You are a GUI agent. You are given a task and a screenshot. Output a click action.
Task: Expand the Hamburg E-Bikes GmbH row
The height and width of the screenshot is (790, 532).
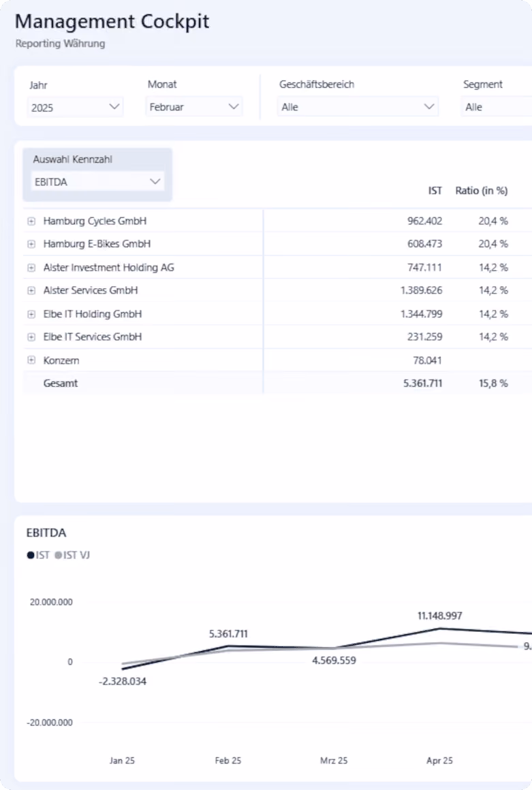[31, 244]
